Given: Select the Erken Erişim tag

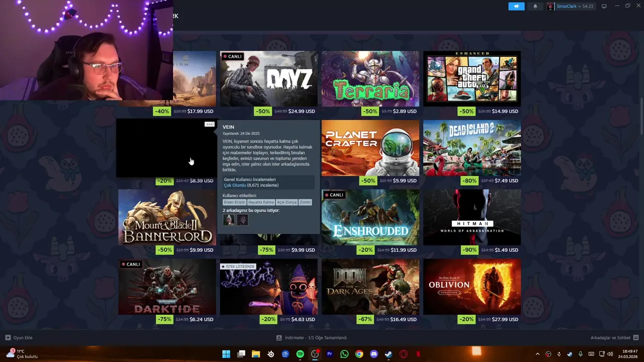Looking at the screenshot, I should tap(234, 202).
